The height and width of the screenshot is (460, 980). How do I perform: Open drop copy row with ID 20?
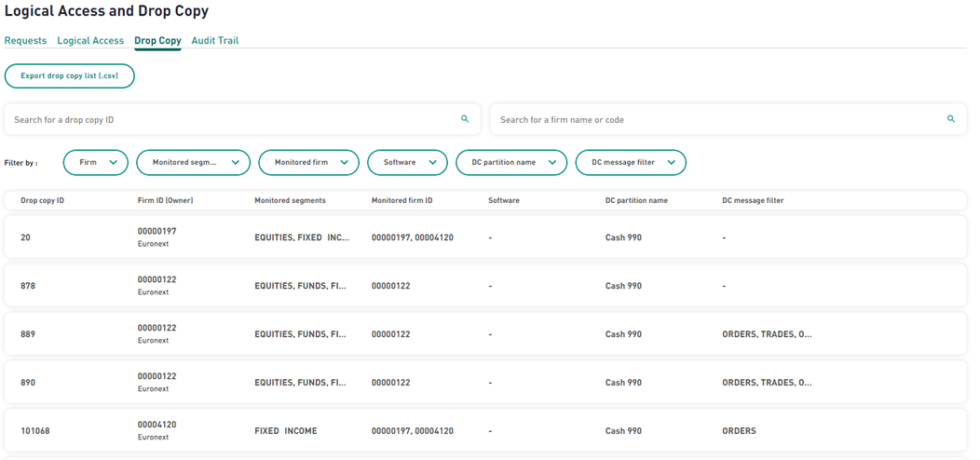[485, 237]
